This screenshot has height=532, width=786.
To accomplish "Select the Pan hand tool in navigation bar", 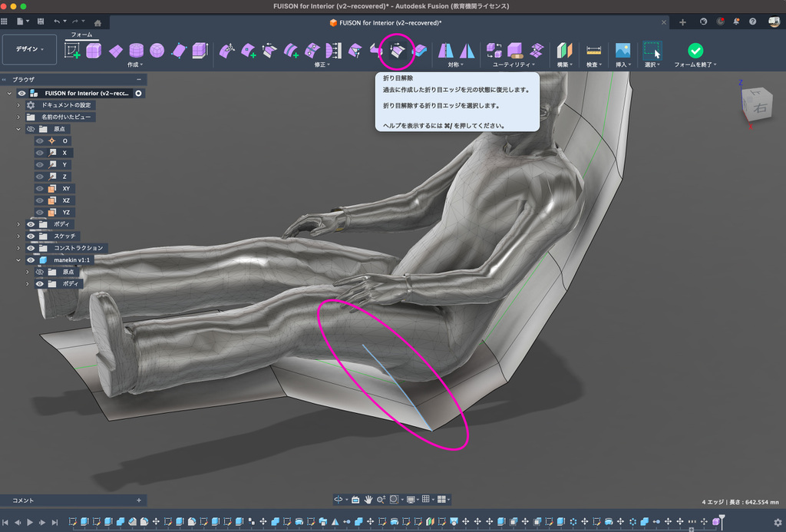I will point(368,499).
